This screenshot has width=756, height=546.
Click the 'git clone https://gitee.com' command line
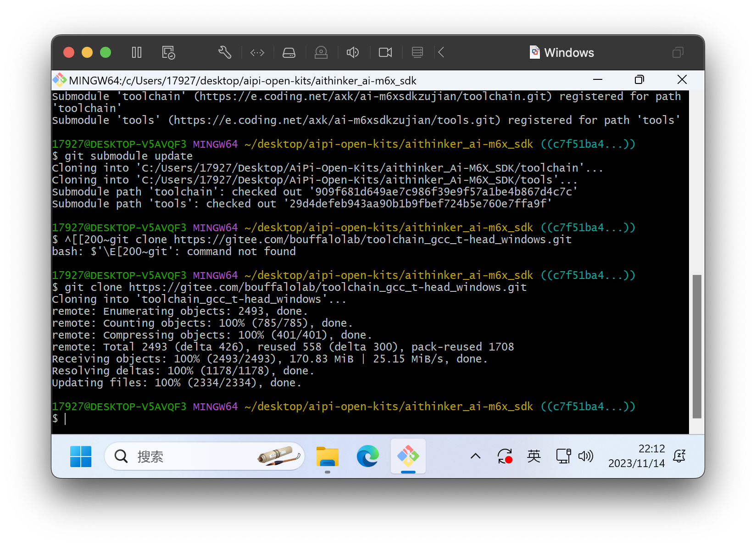coord(289,287)
